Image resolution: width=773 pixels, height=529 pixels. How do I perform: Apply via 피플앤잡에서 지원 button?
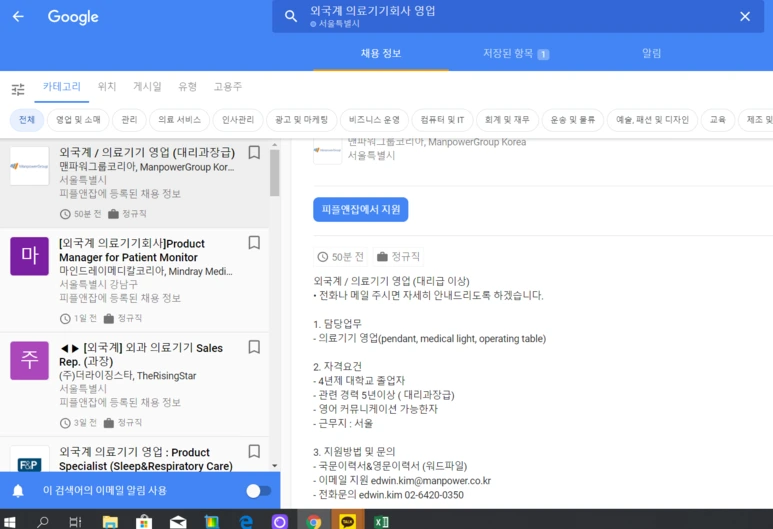click(360, 210)
